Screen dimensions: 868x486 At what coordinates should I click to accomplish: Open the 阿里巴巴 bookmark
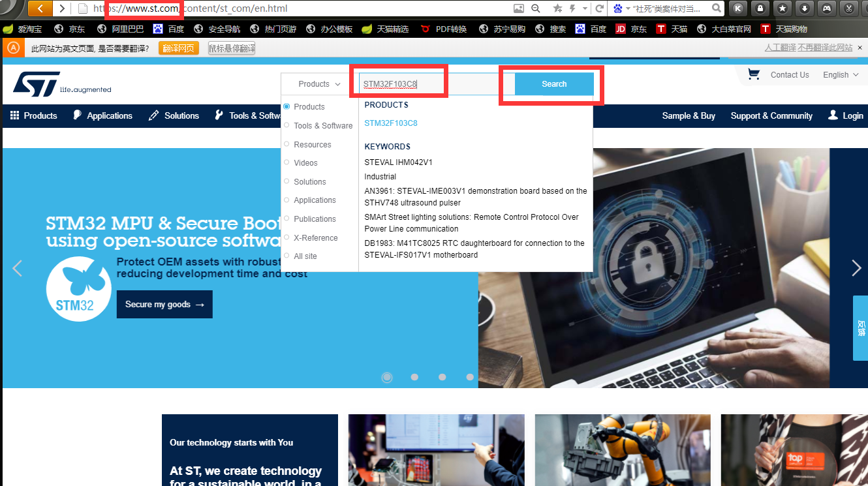120,29
